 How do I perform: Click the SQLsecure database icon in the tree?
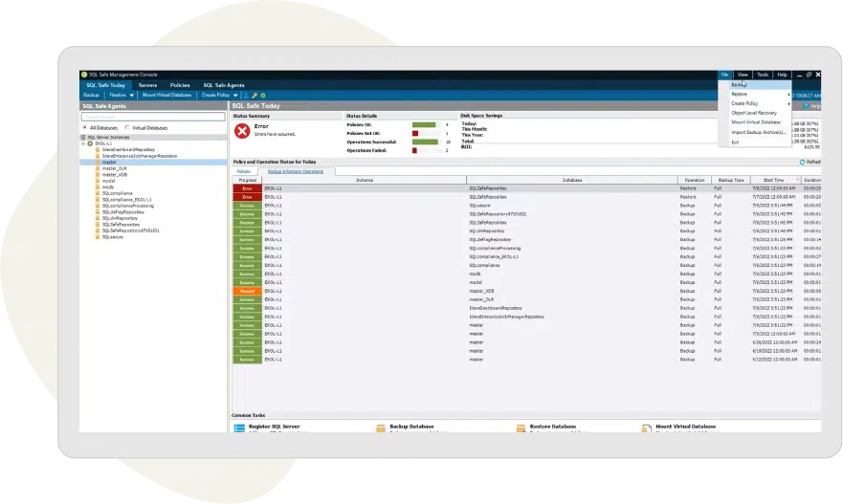click(98, 237)
